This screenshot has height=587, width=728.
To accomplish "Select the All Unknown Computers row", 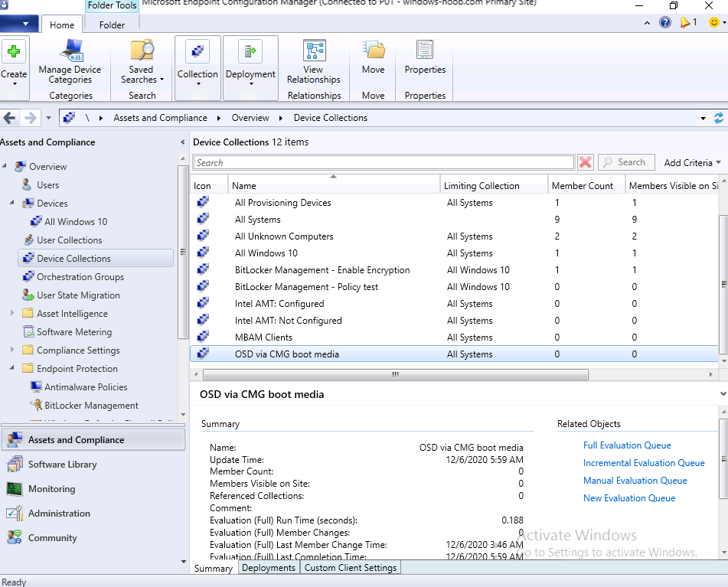I will [454, 236].
